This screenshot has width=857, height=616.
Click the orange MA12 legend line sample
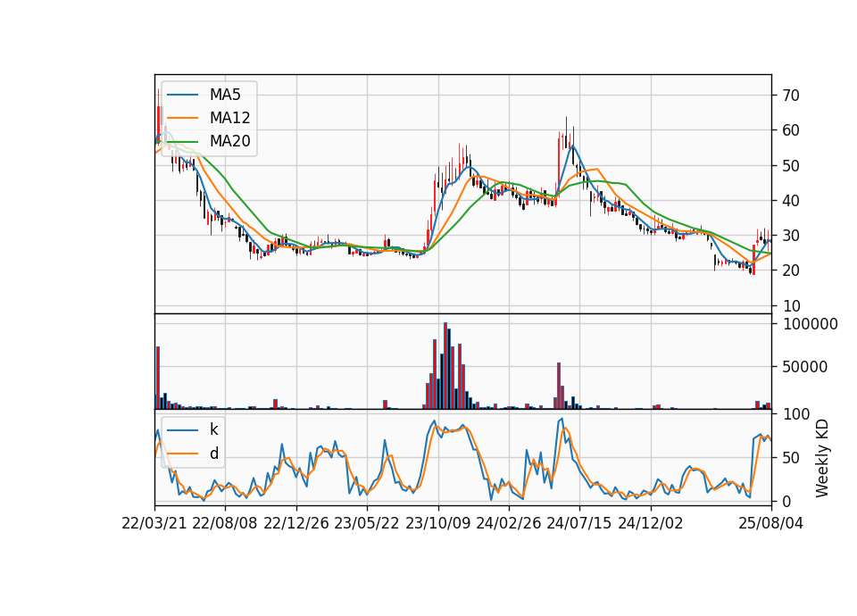tap(182, 118)
